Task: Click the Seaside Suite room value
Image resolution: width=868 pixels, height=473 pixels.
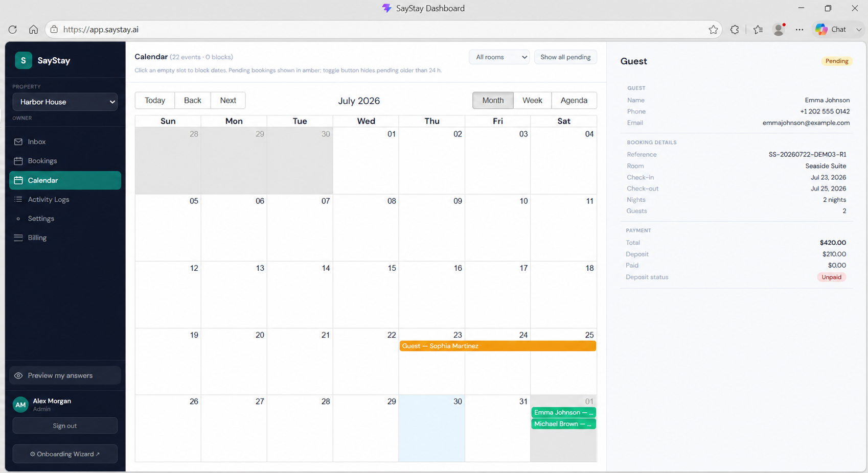Action: click(826, 166)
